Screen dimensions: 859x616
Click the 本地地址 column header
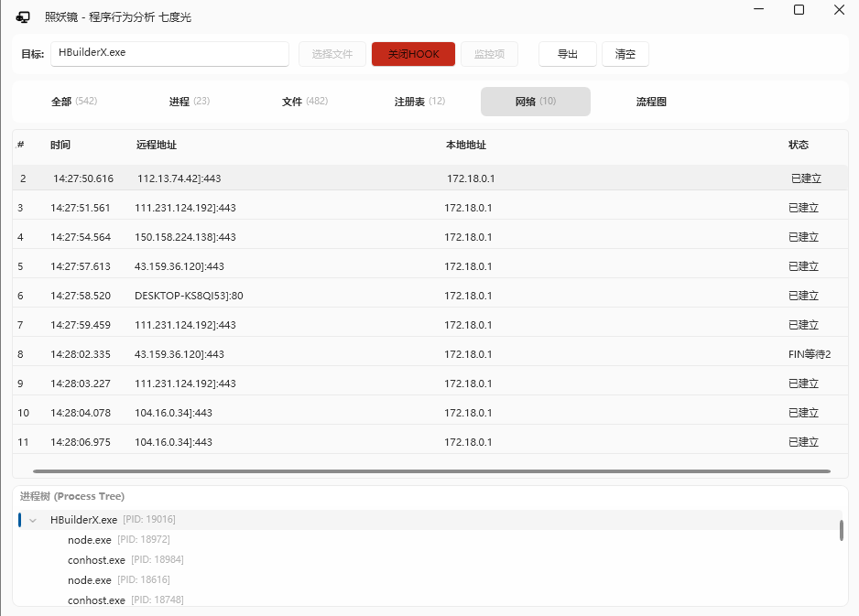465,145
